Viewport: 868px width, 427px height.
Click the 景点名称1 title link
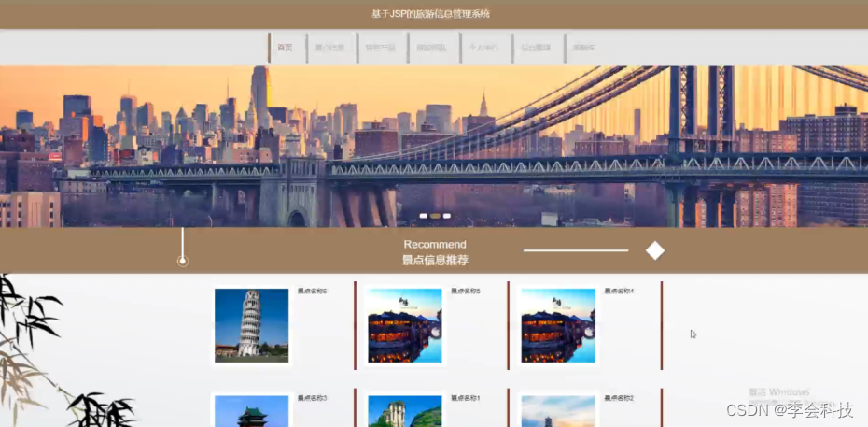(466, 398)
